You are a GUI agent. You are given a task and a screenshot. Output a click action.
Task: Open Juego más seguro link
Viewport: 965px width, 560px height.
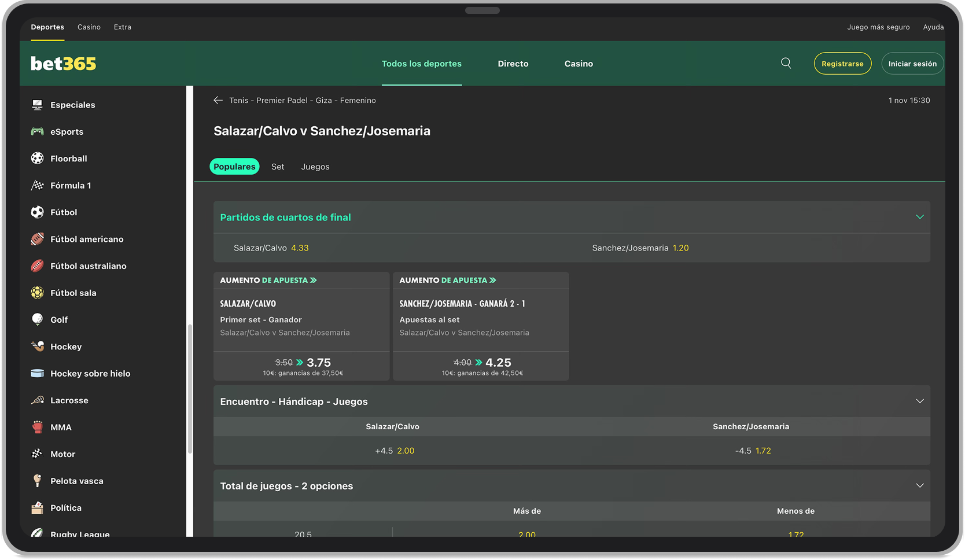pyautogui.click(x=878, y=27)
